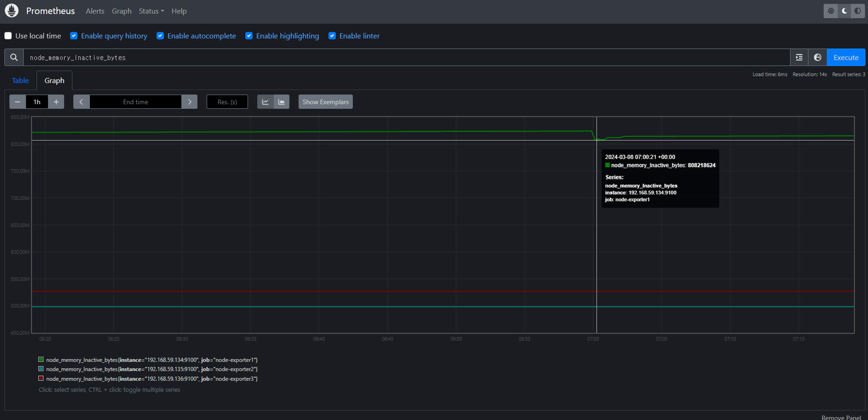Click the Execute button

tap(846, 57)
